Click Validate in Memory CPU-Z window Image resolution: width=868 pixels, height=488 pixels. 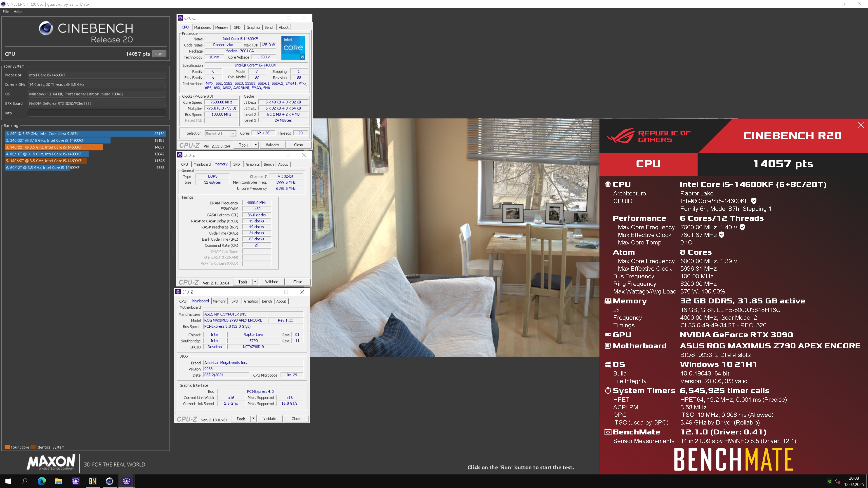tap(271, 282)
